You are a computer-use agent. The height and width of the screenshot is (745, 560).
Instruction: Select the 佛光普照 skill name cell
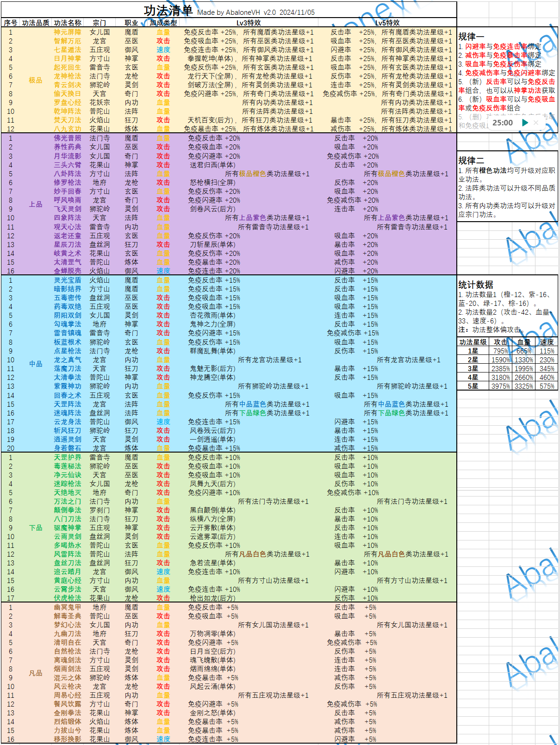coord(68,138)
